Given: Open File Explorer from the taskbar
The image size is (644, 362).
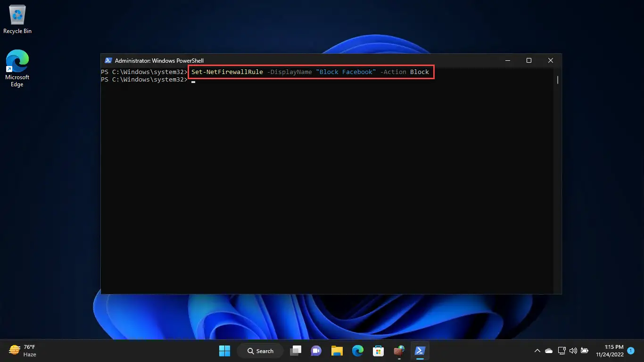Looking at the screenshot, I should click(337, 351).
